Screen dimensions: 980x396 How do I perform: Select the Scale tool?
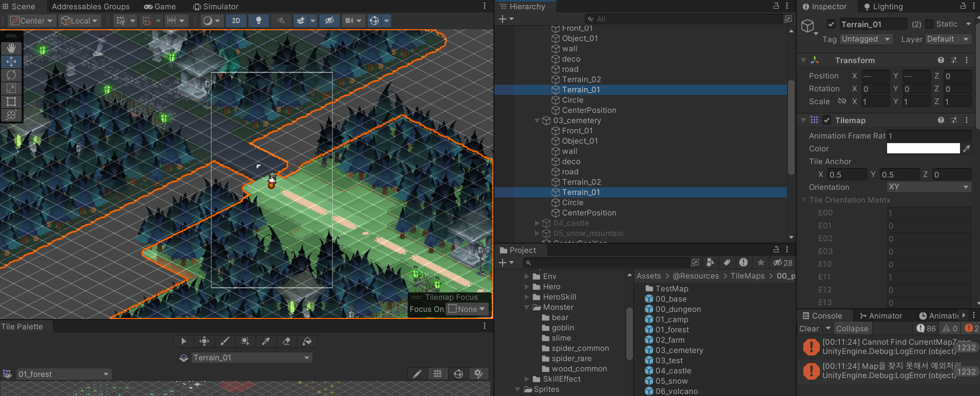click(11, 88)
